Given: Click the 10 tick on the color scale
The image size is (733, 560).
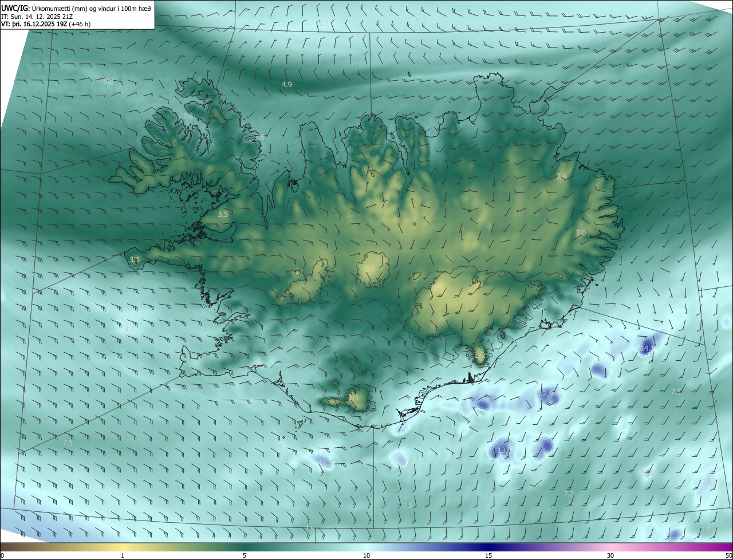Looking at the screenshot, I should point(366,555).
